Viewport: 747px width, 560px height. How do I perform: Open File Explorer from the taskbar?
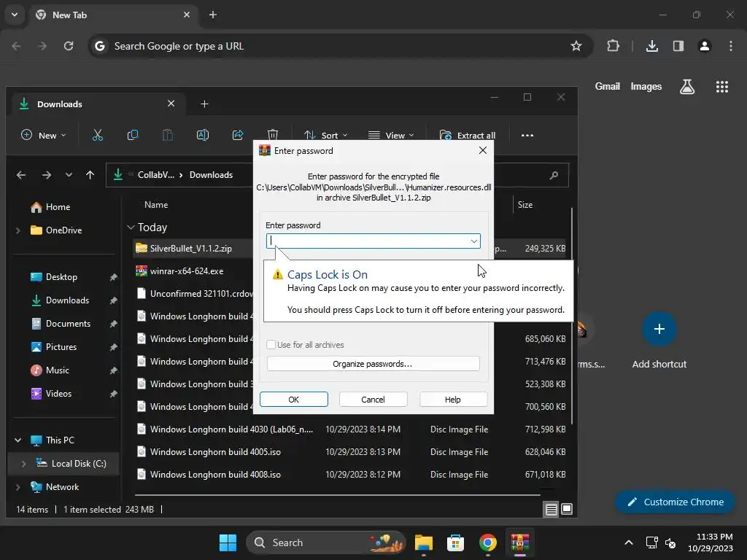[x=424, y=542]
